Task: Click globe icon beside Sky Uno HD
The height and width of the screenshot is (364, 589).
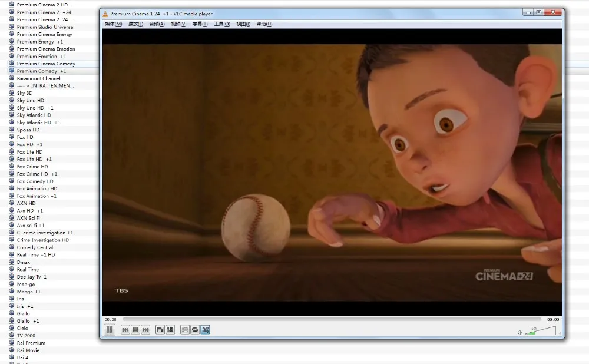Action: 12,100
